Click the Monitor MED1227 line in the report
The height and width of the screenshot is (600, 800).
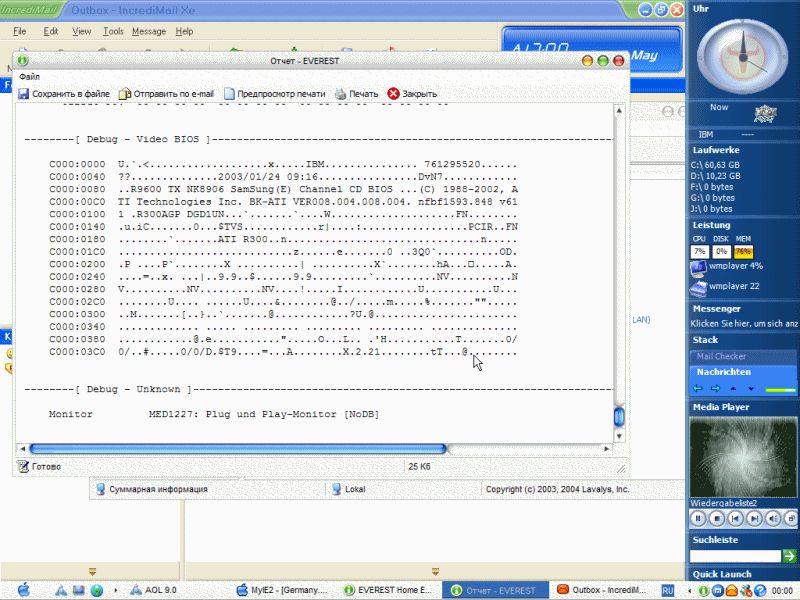(214, 414)
